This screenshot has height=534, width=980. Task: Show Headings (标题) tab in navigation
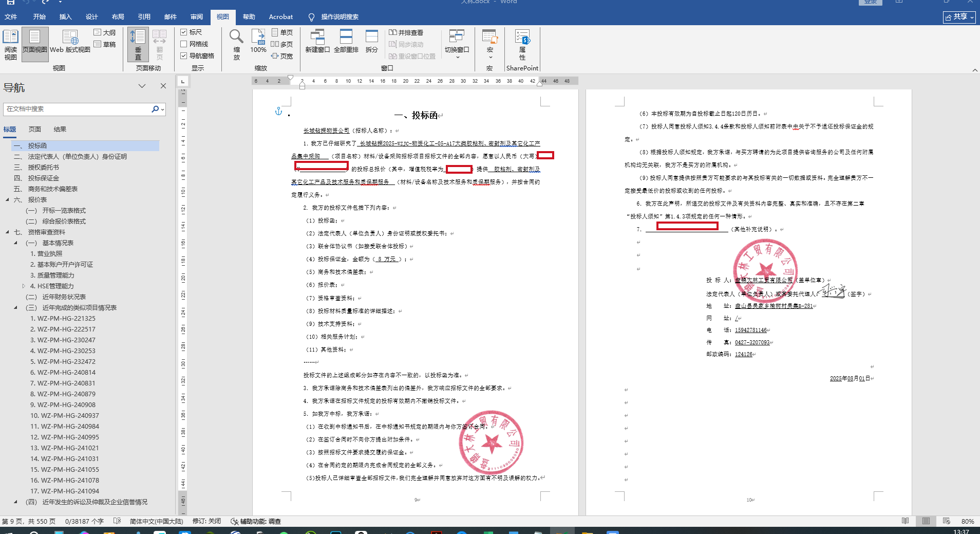10,130
